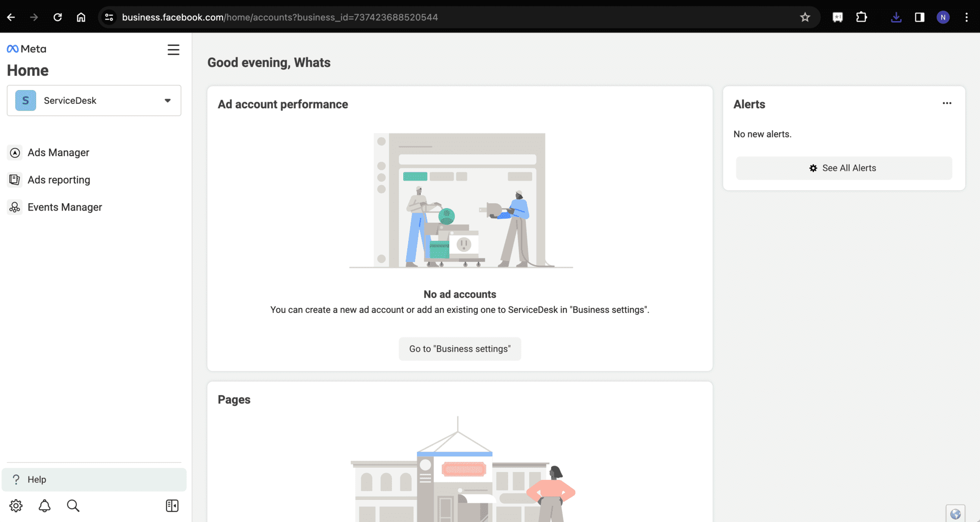Toggle the sidebar panel layout icon
980x522 pixels.
172,506
